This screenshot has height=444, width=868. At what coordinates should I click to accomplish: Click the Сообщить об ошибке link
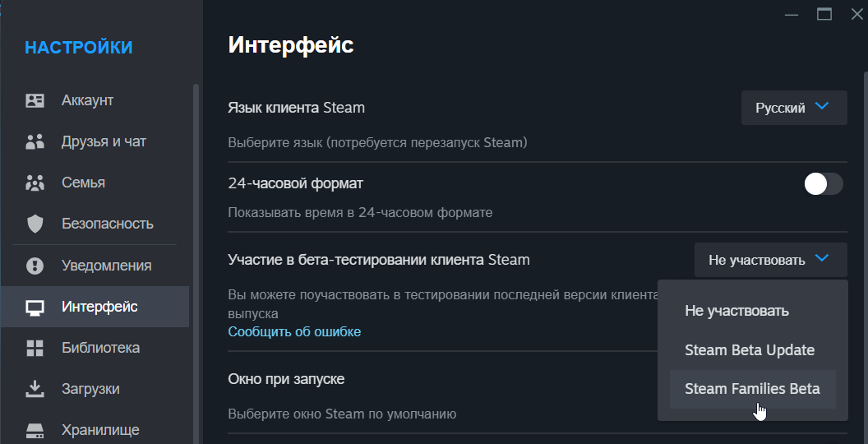coord(294,331)
